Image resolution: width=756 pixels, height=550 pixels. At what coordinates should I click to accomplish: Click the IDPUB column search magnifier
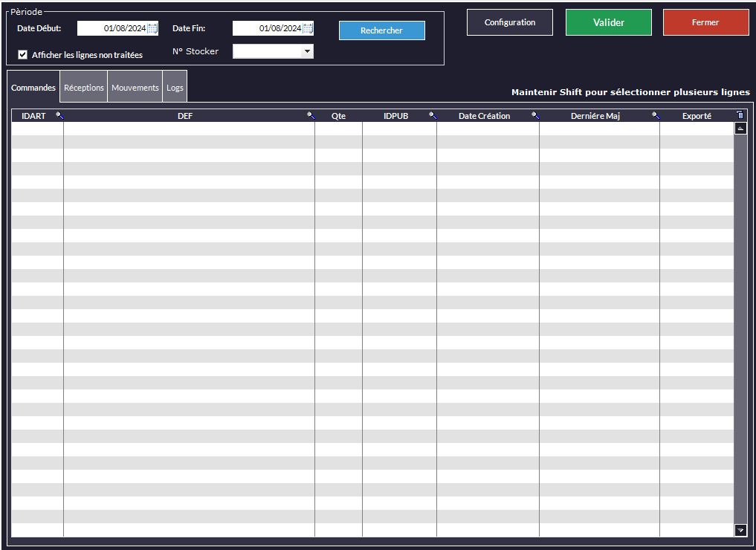tap(433, 116)
